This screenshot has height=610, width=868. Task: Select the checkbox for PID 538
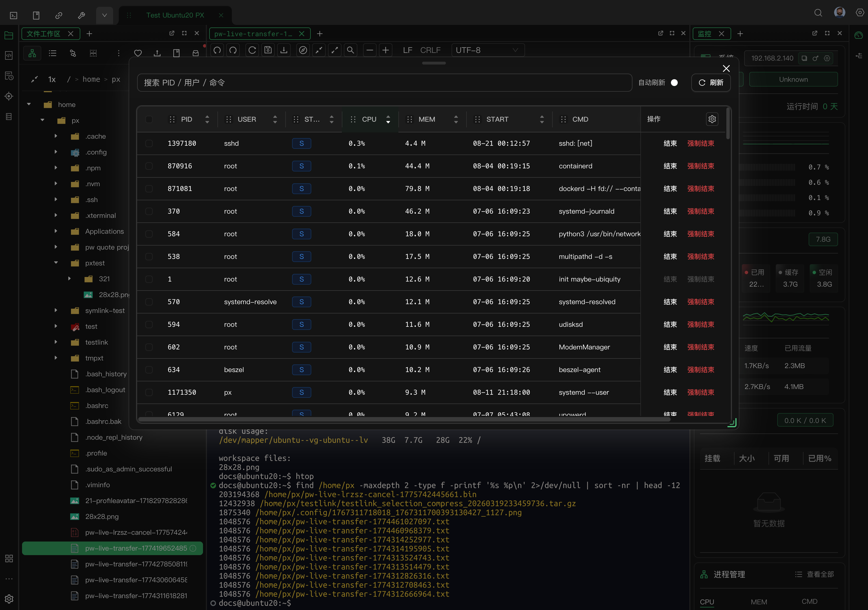click(149, 257)
